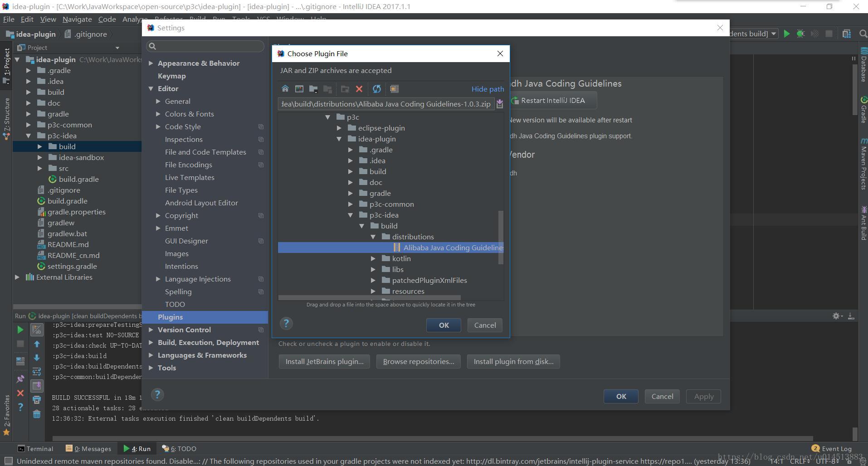Click the help button in Settings dialog
The image size is (868, 466).
click(x=157, y=394)
